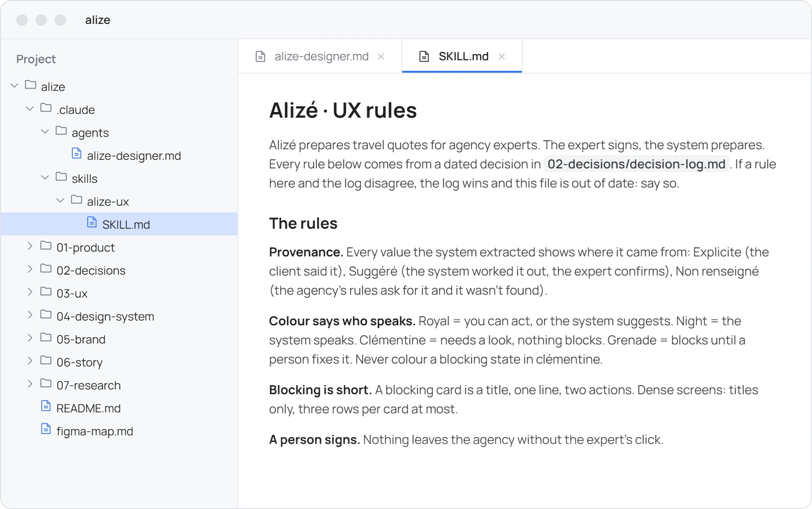Screen dimensions: 812x509
Task: Expand the 05-brand folder chevron
Action: tap(30, 338)
